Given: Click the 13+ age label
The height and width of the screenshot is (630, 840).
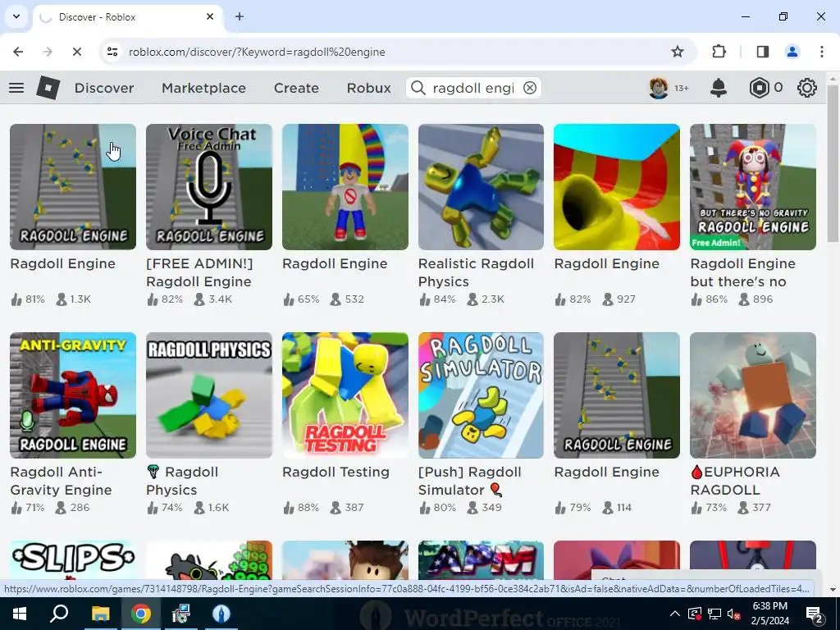Looking at the screenshot, I should click(682, 88).
